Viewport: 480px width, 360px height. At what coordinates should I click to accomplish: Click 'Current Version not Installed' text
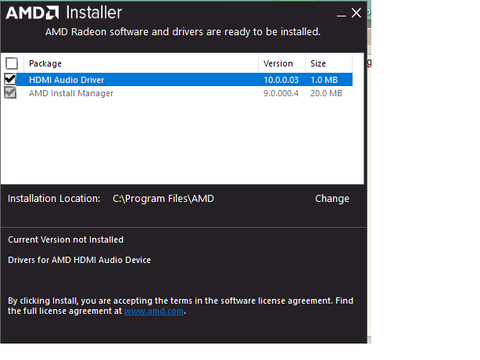coord(66,240)
